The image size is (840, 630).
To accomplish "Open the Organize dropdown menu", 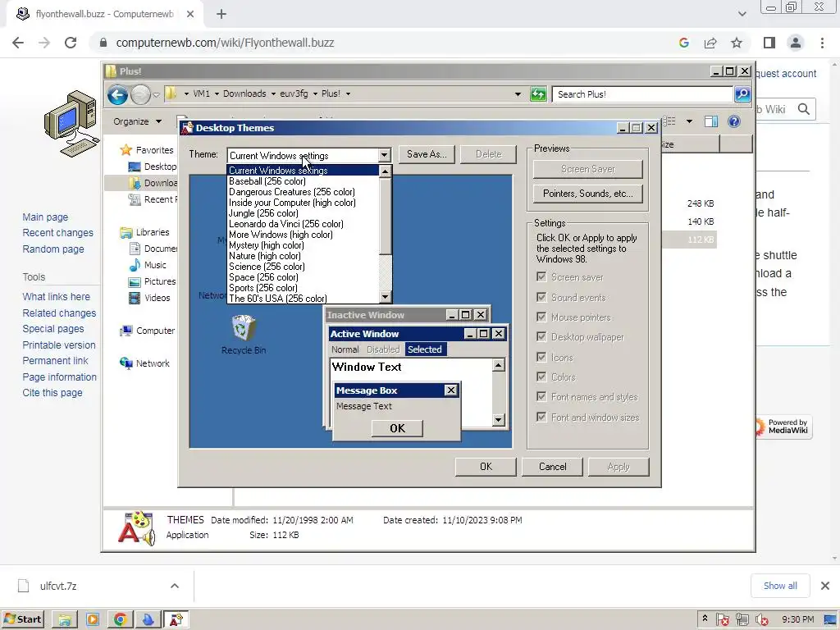I will point(137,121).
